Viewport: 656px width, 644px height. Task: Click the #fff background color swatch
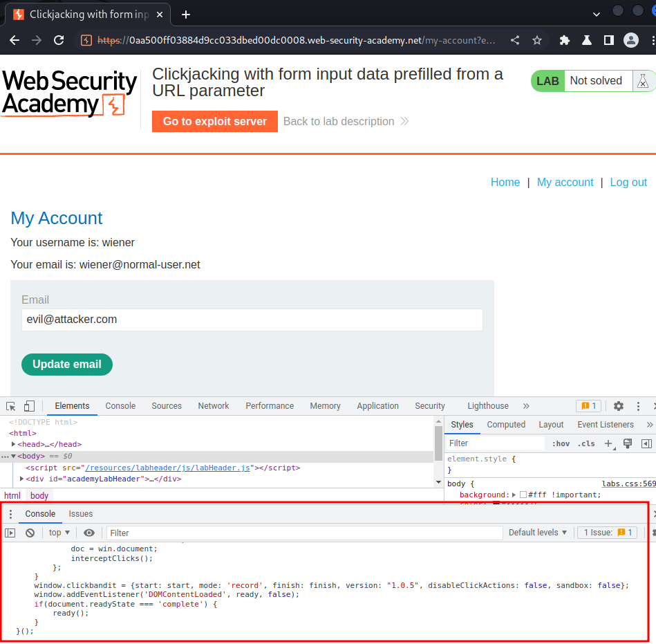point(523,495)
